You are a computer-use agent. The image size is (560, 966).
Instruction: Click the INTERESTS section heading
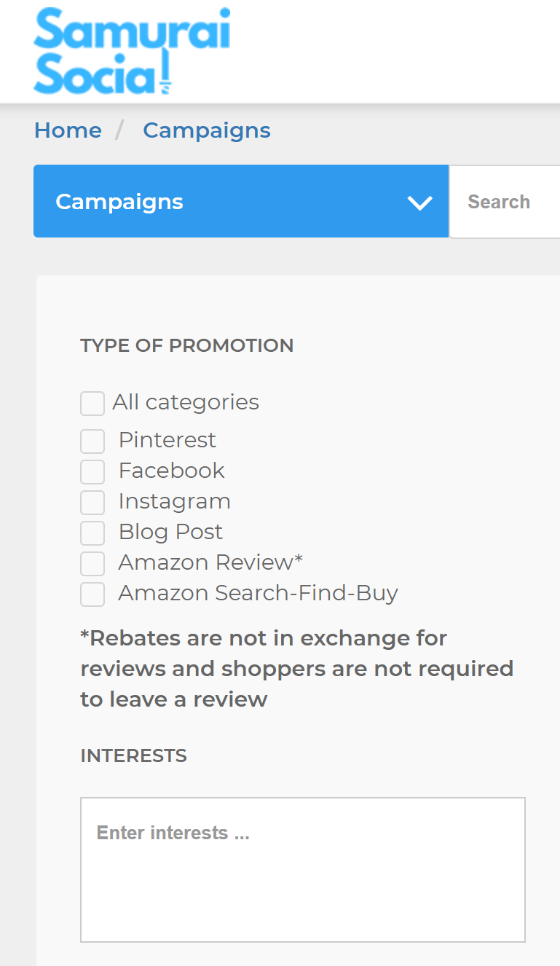tap(134, 756)
